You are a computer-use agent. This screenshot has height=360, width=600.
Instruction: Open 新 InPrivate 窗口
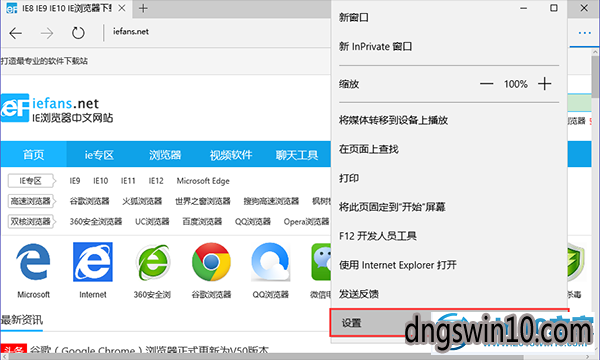point(449,47)
